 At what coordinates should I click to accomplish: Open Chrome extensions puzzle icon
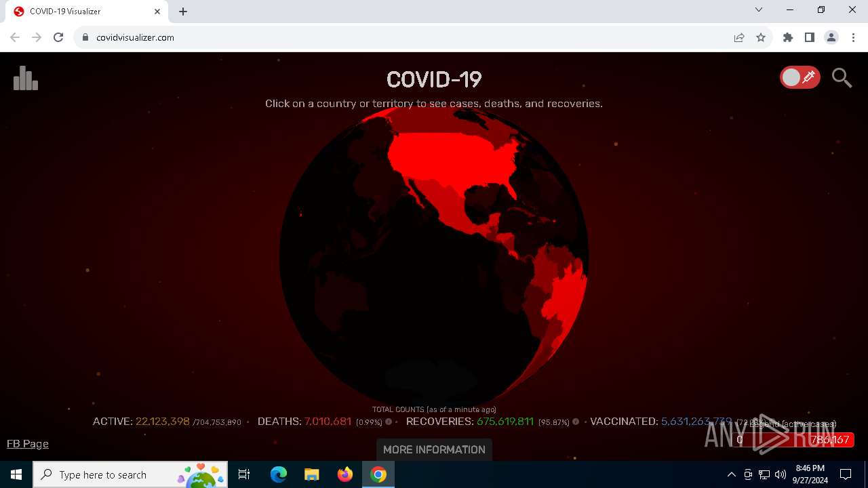[x=788, y=37]
